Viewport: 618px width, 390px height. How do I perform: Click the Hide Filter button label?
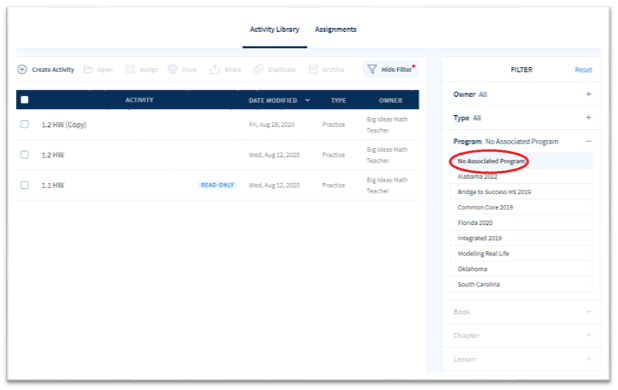tap(396, 69)
